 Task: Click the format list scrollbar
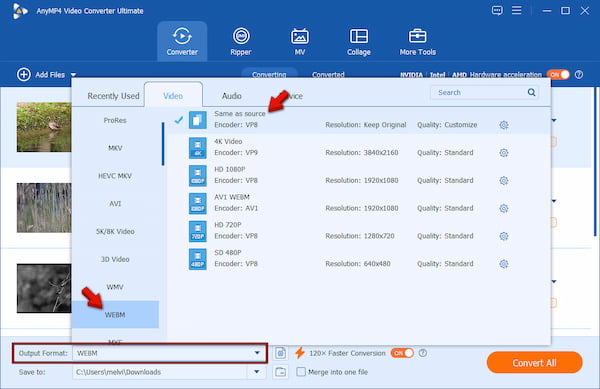tap(163, 144)
